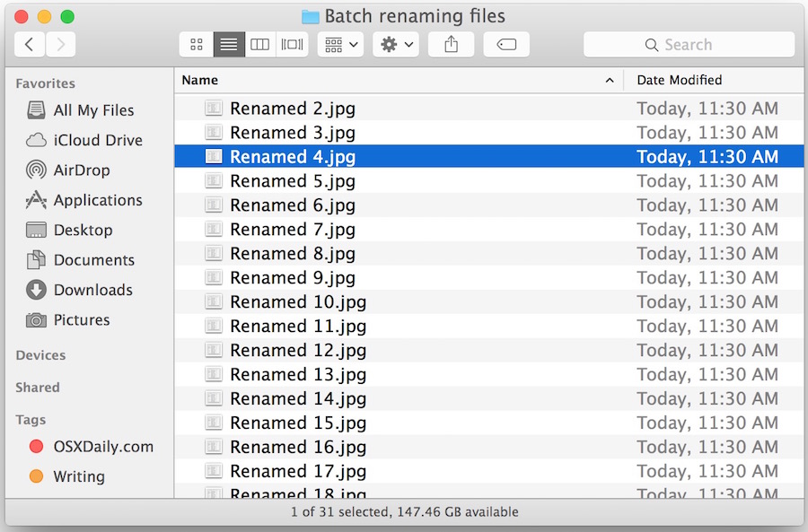Viewport: 808px width, 532px height.
Task: Select the red OSXDaily.com tag
Action: coord(102,446)
